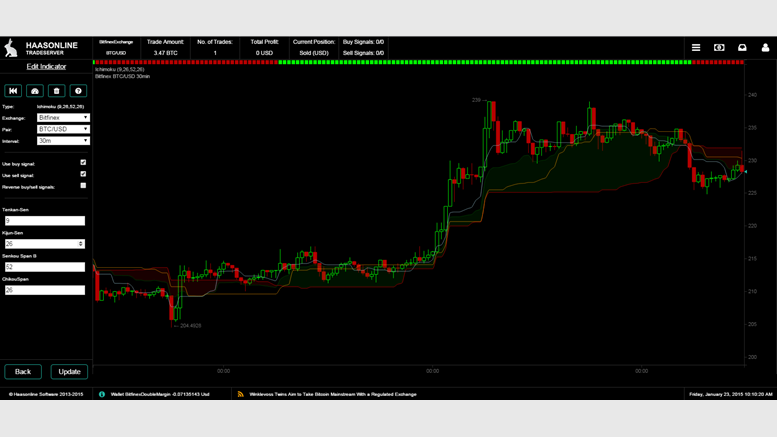Click the Ichimoku (9,26,52,26) chart label
Viewport: 777px width, 437px height.
tap(119, 69)
